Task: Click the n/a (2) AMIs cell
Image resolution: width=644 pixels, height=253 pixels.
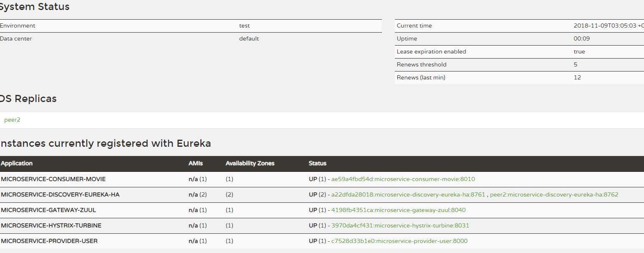Action: 198,194
